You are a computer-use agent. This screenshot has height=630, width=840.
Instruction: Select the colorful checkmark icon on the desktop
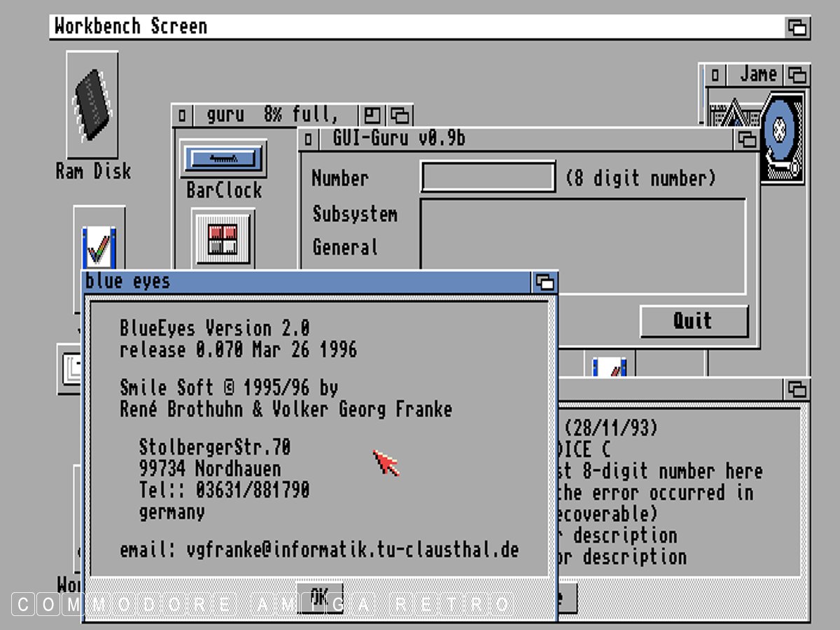point(99,247)
